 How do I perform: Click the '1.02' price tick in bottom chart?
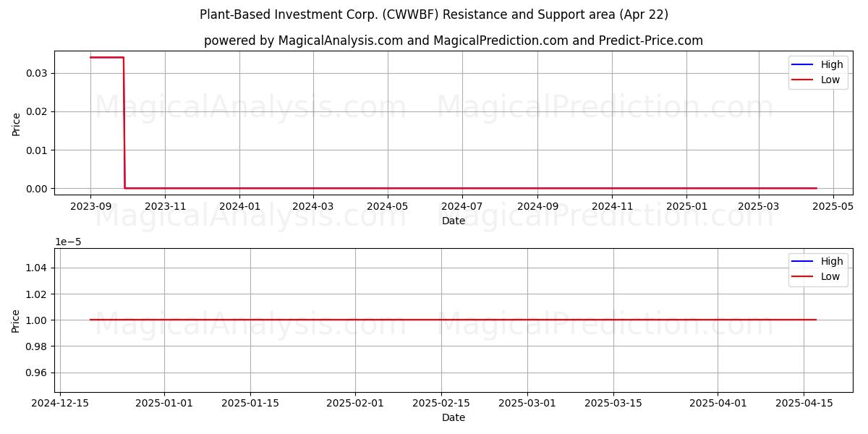[37, 294]
